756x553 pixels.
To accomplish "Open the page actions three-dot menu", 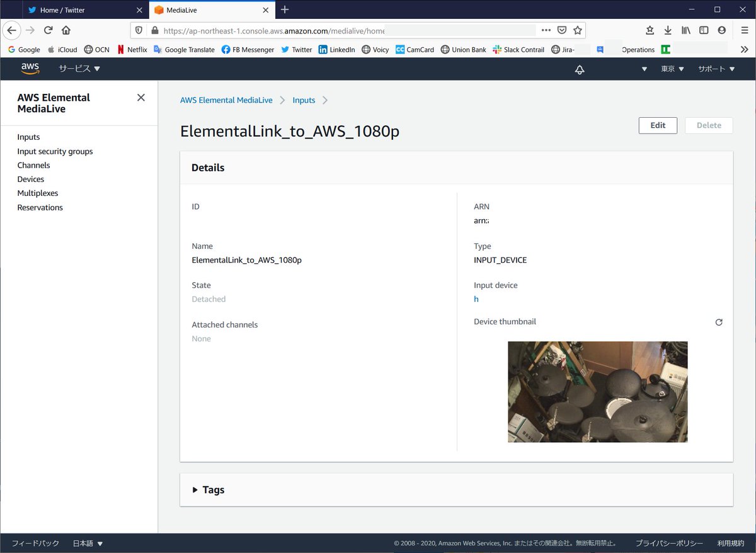I will coord(546,30).
